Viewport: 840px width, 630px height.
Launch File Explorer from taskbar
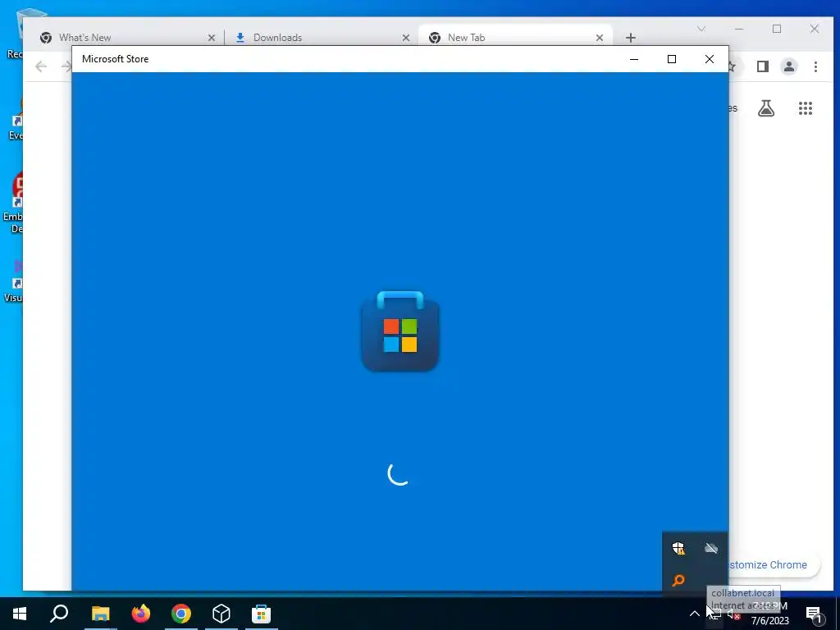tap(100, 614)
